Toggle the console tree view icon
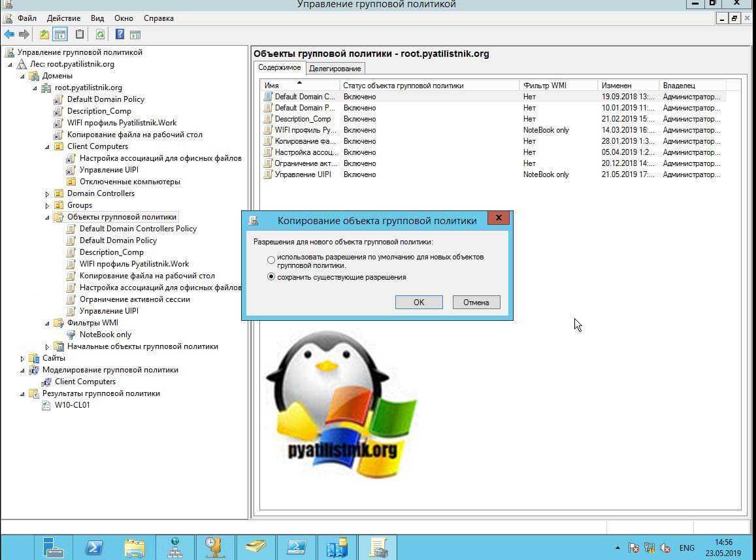The width and height of the screenshot is (756, 560). (60, 34)
